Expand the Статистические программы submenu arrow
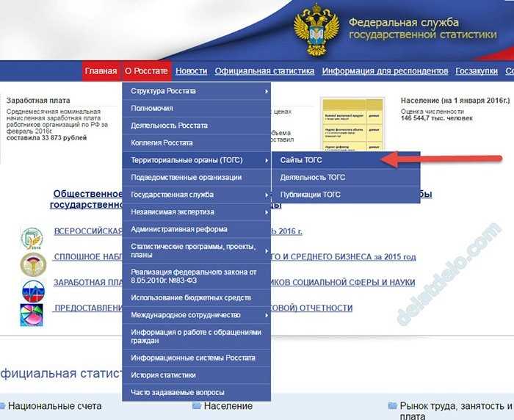The width and height of the screenshot is (514, 420). 267,251
